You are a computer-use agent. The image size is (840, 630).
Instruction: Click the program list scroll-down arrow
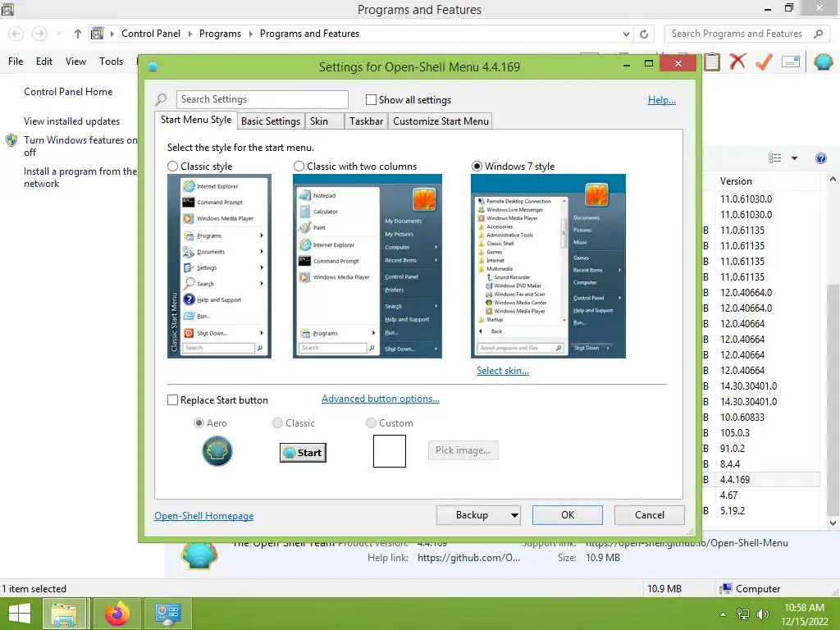(x=833, y=523)
